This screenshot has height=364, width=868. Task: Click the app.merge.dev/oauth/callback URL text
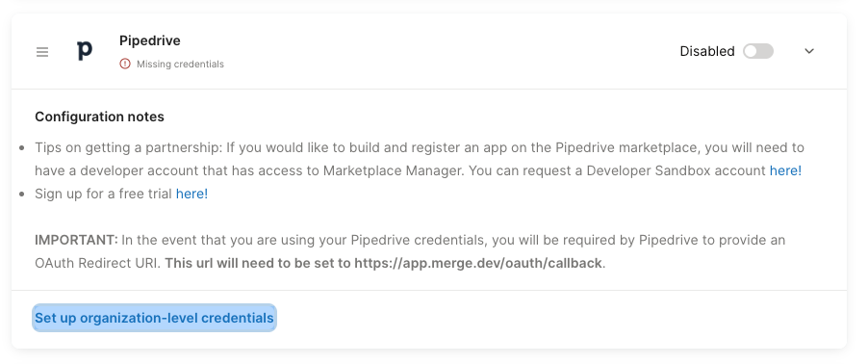tap(477, 263)
